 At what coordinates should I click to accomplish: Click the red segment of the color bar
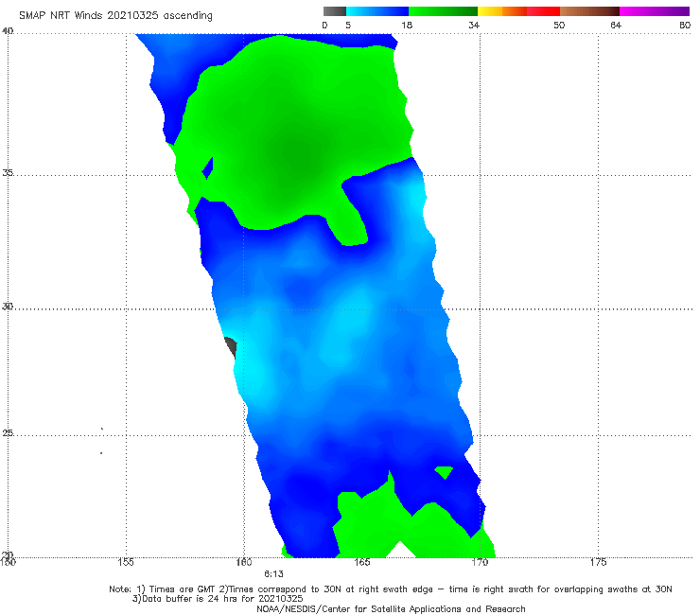543,11
